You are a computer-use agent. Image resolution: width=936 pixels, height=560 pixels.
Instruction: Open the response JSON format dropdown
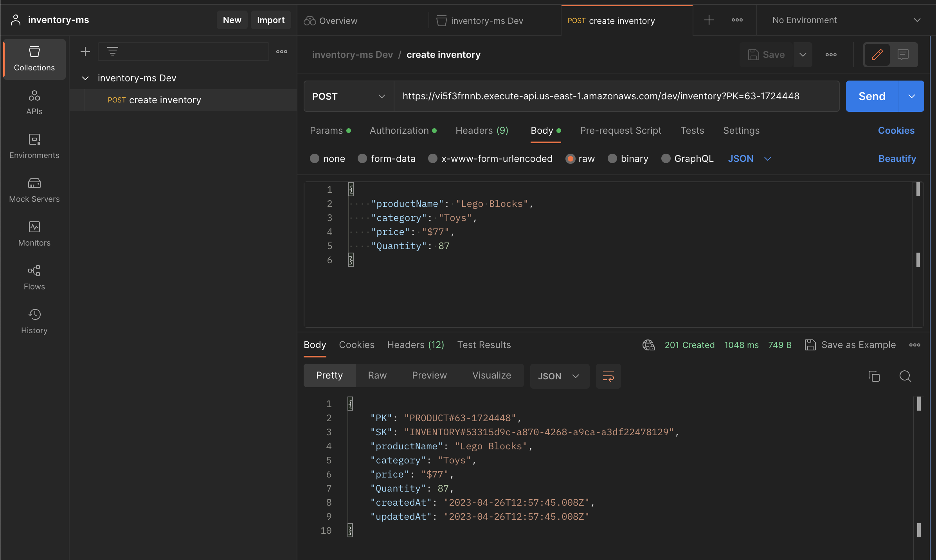click(x=560, y=376)
